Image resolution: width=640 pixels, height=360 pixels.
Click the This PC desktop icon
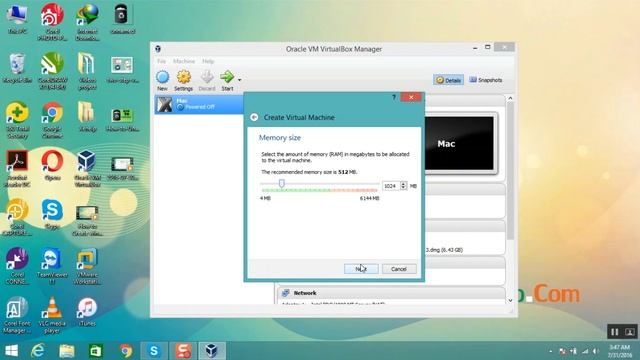pyautogui.click(x=17, y=20)
